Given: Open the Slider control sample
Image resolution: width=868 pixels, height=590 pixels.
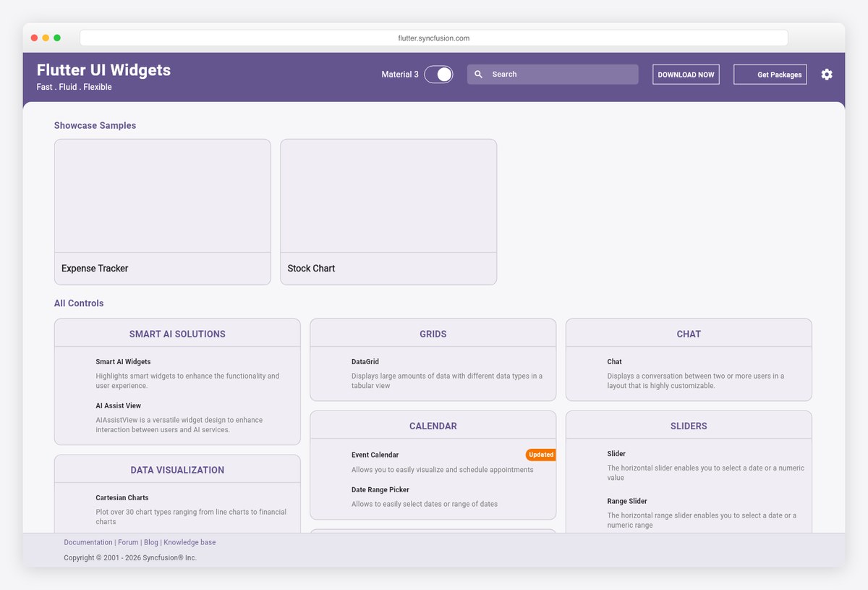Looking at the screenshot, I should pos(689,465).
